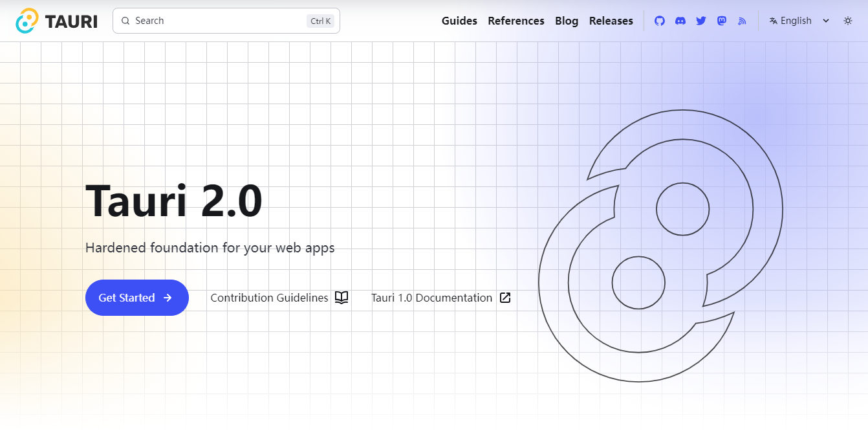The image size is (868, 431).
Task: Click the chevron arrow next to English
Action: pos(826,21)
